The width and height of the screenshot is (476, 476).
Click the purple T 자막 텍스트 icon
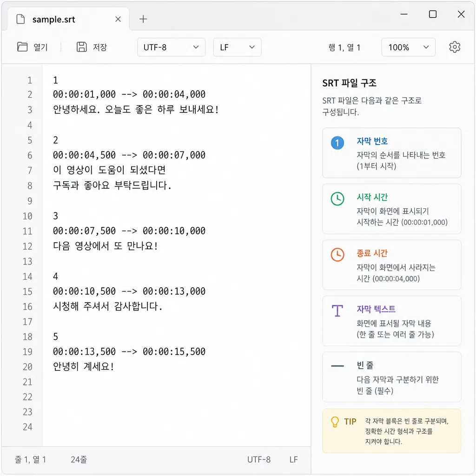pyautogui.click(x=337, y=311)
